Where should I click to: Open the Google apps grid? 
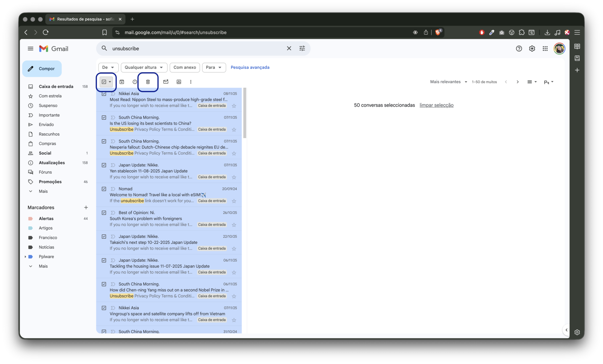click(x=545, y=49)
